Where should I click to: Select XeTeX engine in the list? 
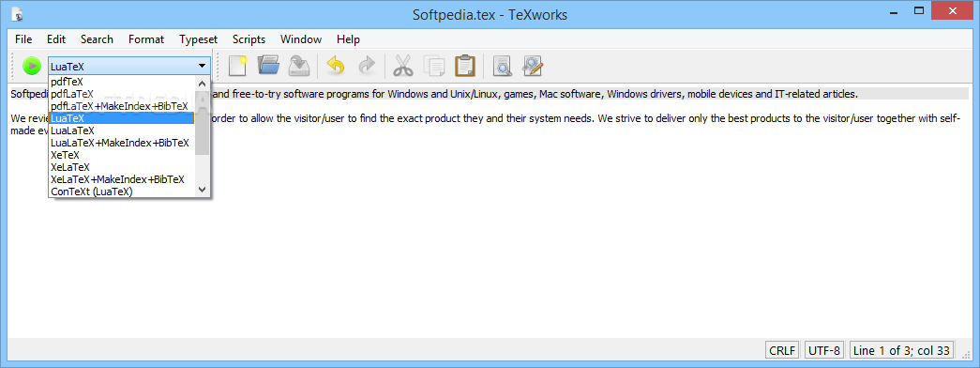(122, 155)
